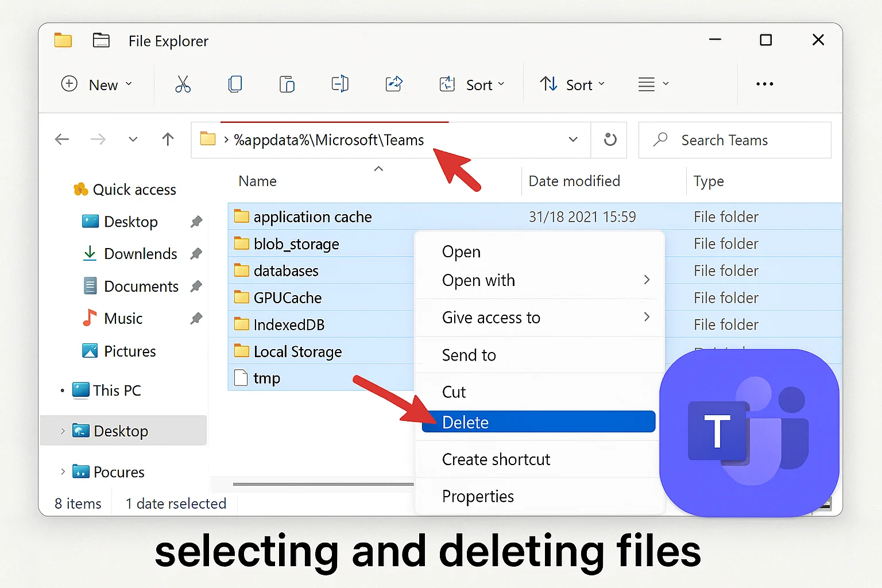Click the 31/18 2021 15:59 date cell
Screen dimensions: 882x588
click(582, 216)
